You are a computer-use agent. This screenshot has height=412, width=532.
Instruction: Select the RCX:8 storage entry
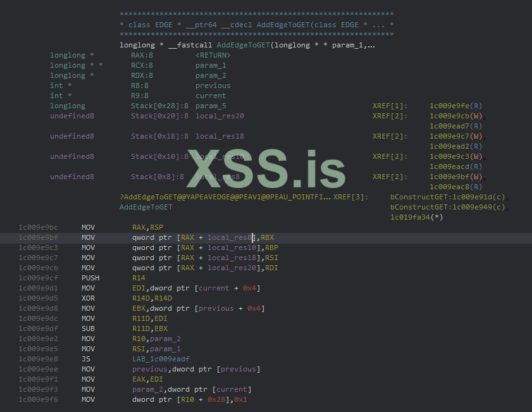(142, 65)
